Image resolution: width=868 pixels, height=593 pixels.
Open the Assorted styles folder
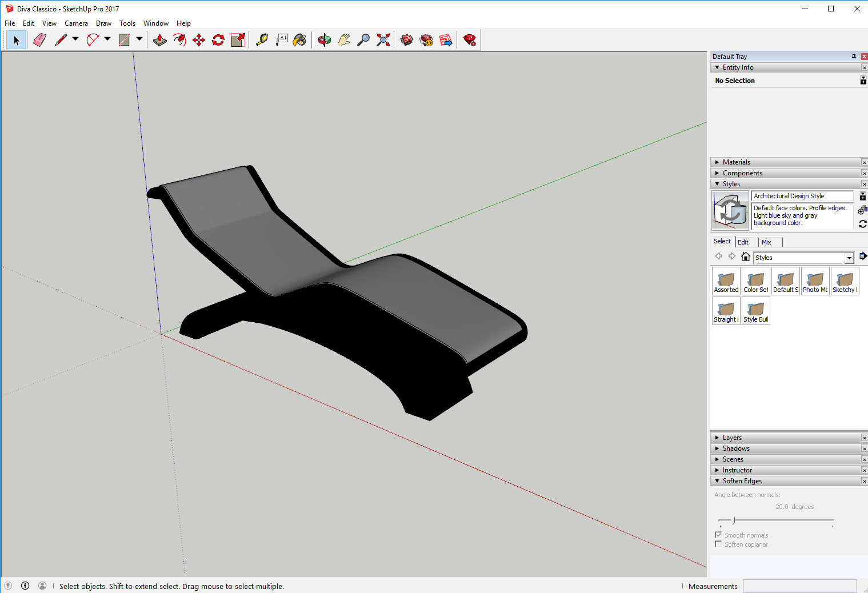coord(726,281)
